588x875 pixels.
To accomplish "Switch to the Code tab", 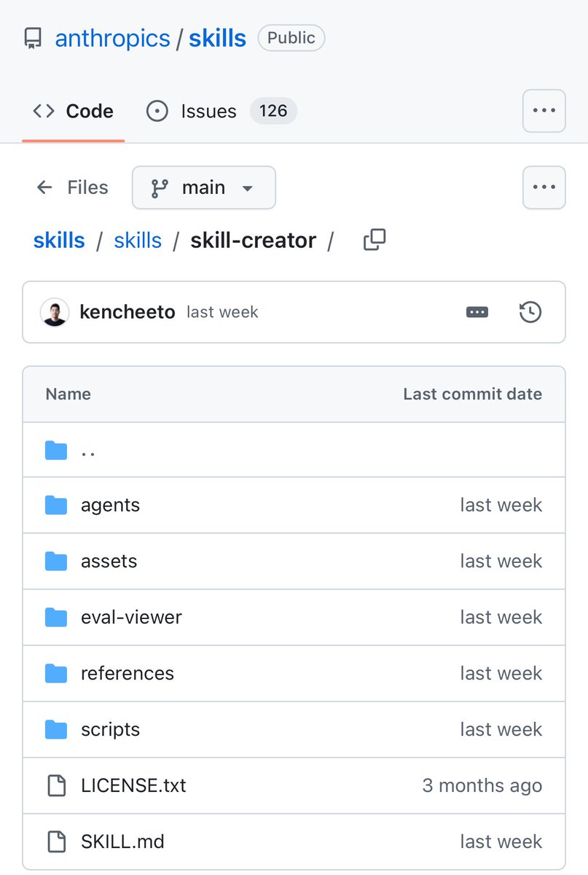I will tap(74, 111).
